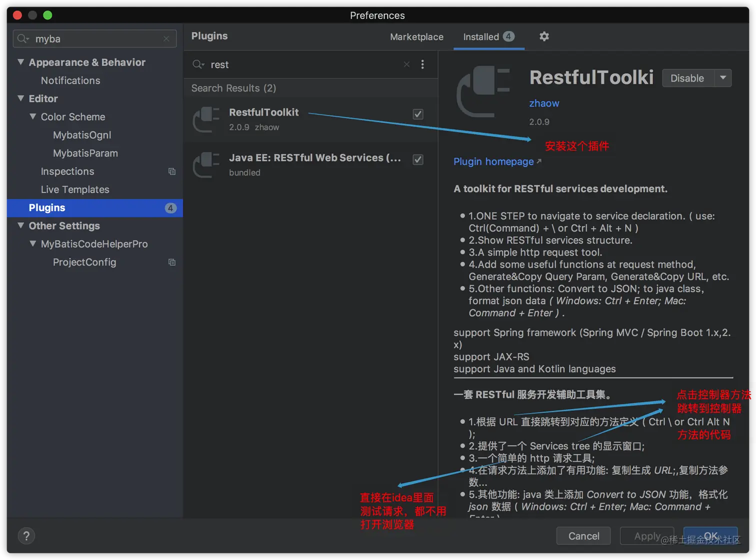Click the large RestfulToolkit detail plugin icon

(x=483, y=92)
